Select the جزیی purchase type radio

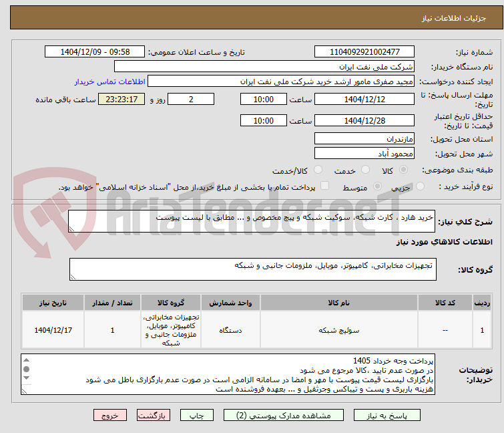click(420, 186)
